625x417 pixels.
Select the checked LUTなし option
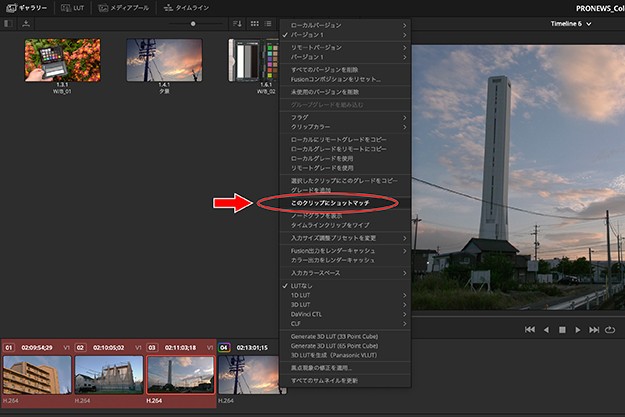tap(305, 285)
